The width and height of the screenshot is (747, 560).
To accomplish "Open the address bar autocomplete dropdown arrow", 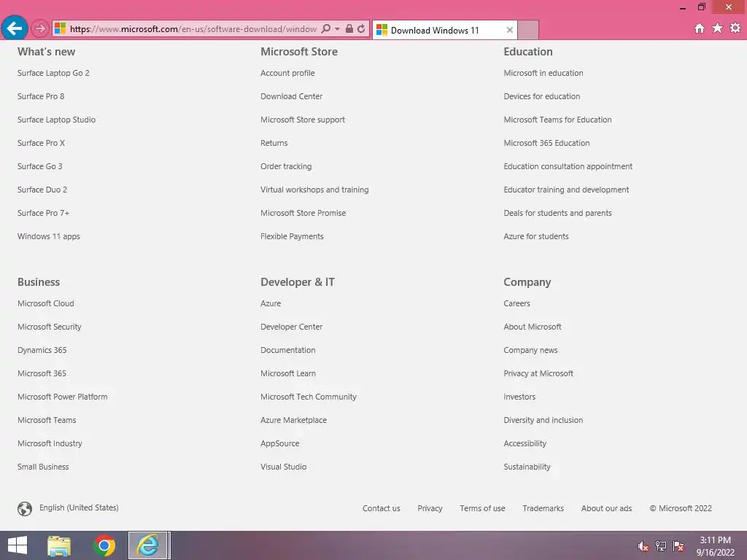I will pyautogui.click(x=337, y=29).
